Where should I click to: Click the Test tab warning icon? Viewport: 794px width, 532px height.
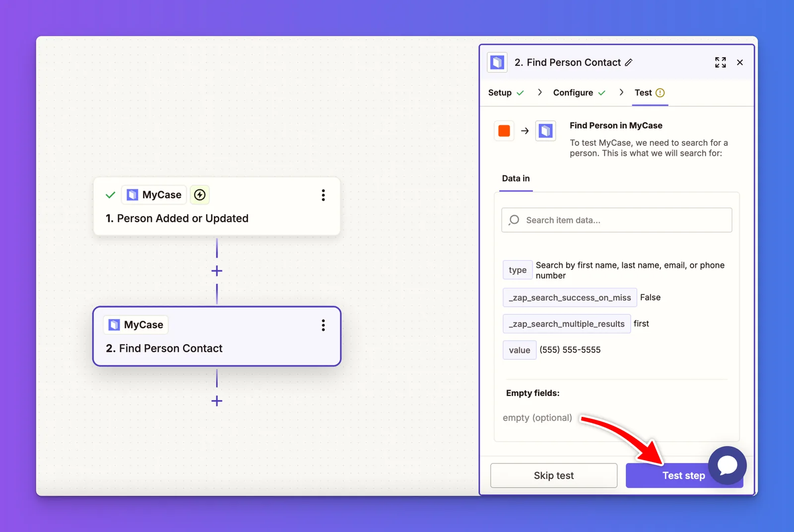[x=660, y=93]
